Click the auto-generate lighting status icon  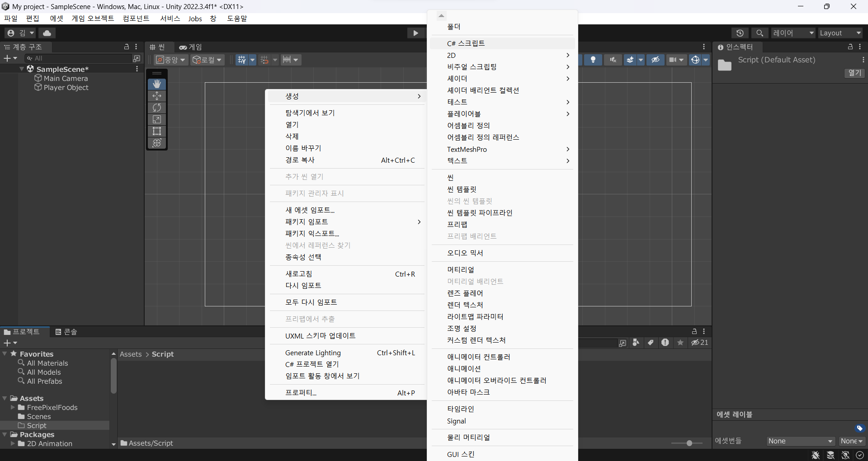coord(845,455)
